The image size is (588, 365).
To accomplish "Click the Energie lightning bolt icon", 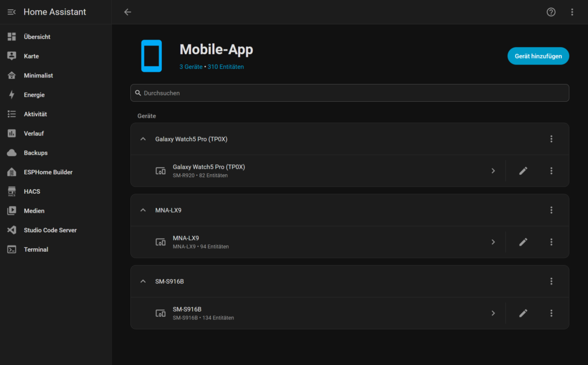I will point(11,95).
